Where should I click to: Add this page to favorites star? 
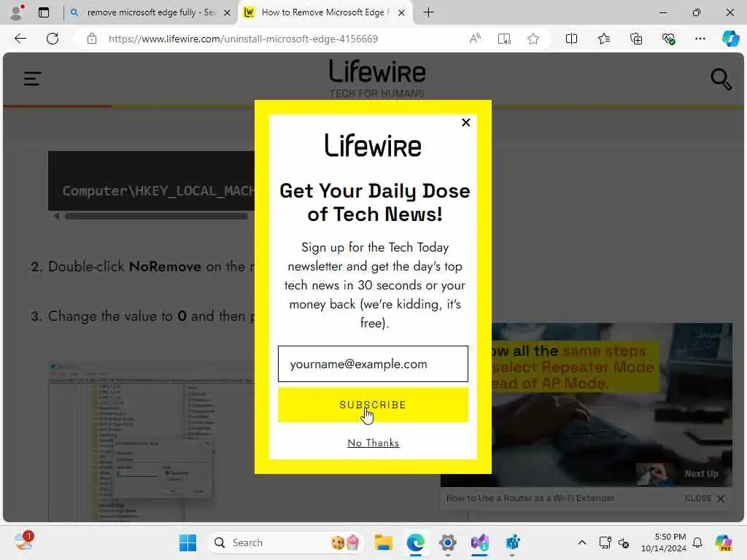533,39
